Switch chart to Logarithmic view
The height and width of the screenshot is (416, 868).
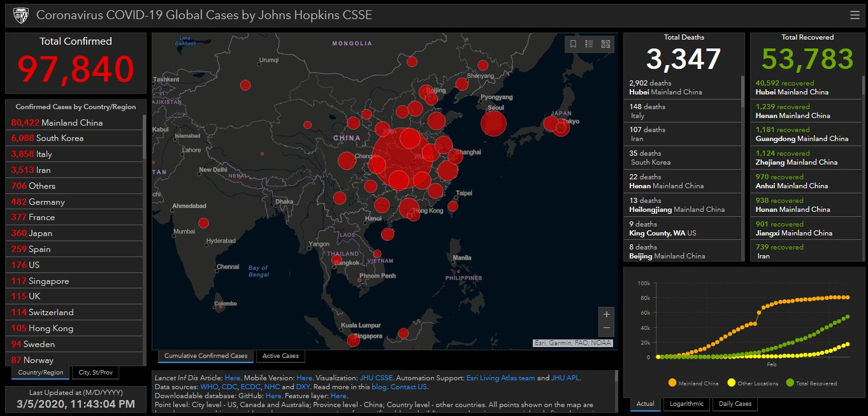coord(686,403)
